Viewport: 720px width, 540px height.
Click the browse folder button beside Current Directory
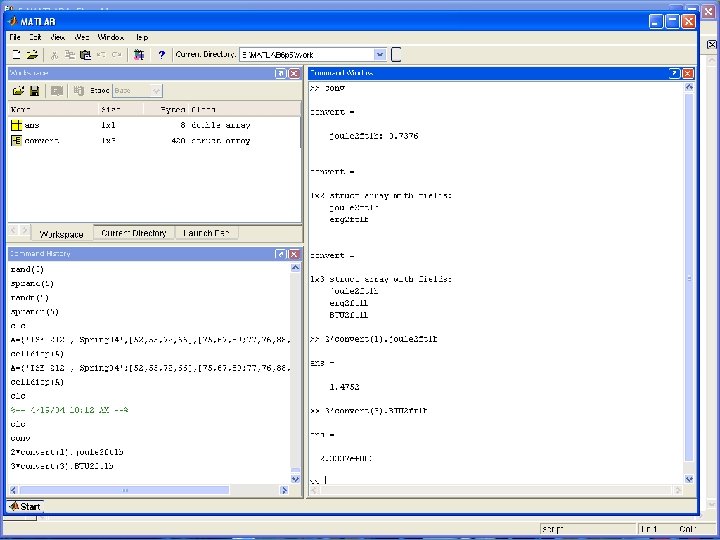click(x=397, y=54)
